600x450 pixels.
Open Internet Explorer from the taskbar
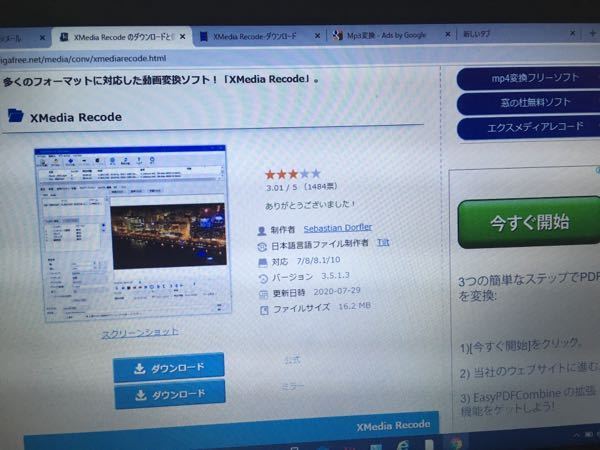coord(403,445)
